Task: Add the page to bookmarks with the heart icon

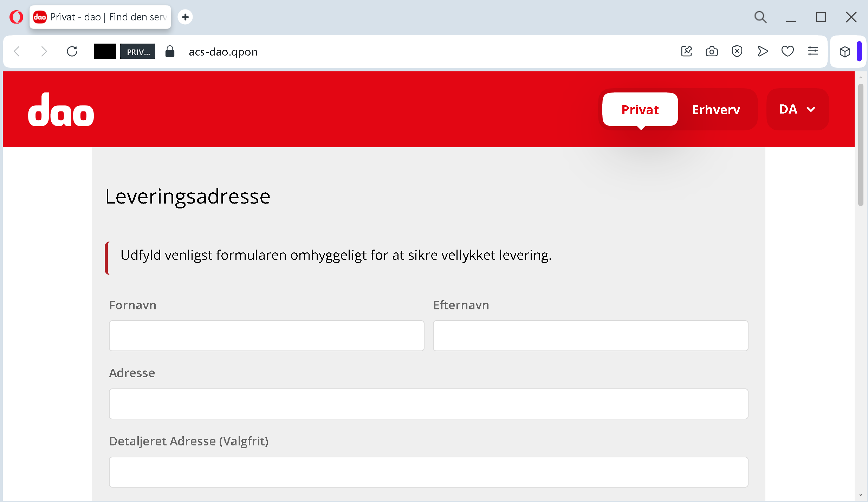Action: click(x=788, y=52)
